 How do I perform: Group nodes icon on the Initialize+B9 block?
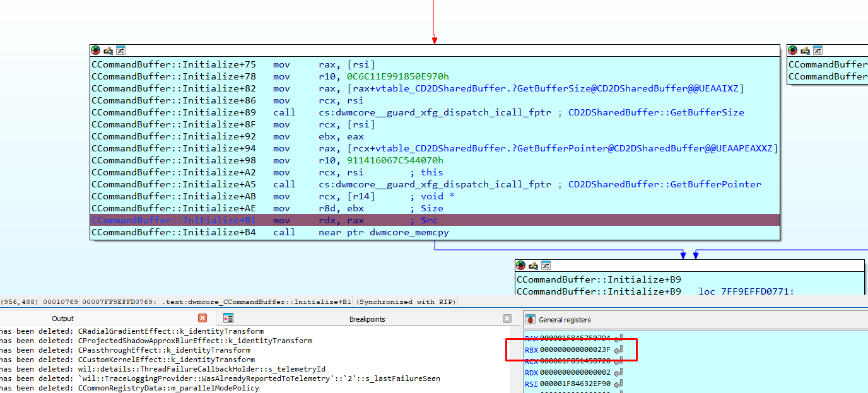[546, 266]
